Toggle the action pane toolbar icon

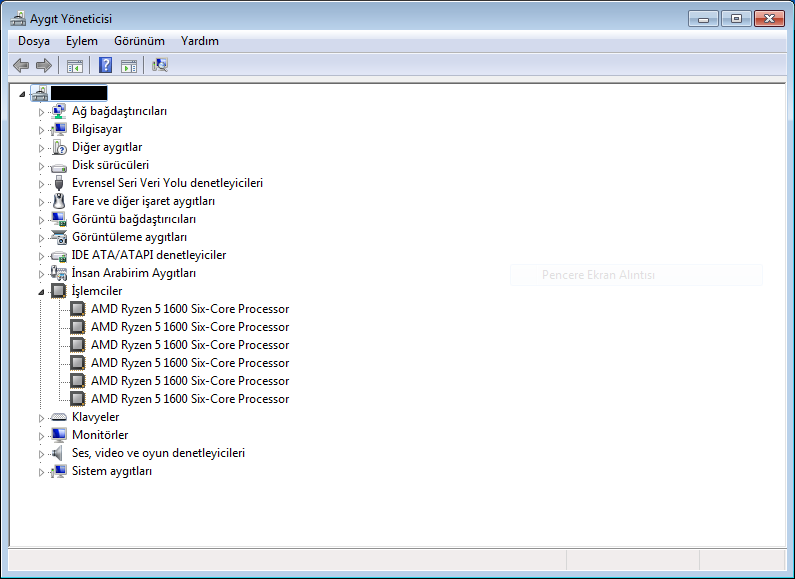pos(129,65)
